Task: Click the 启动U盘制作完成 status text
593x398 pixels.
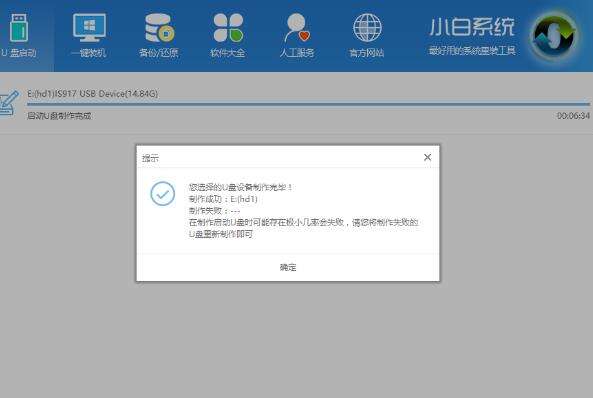Action: 59,116
